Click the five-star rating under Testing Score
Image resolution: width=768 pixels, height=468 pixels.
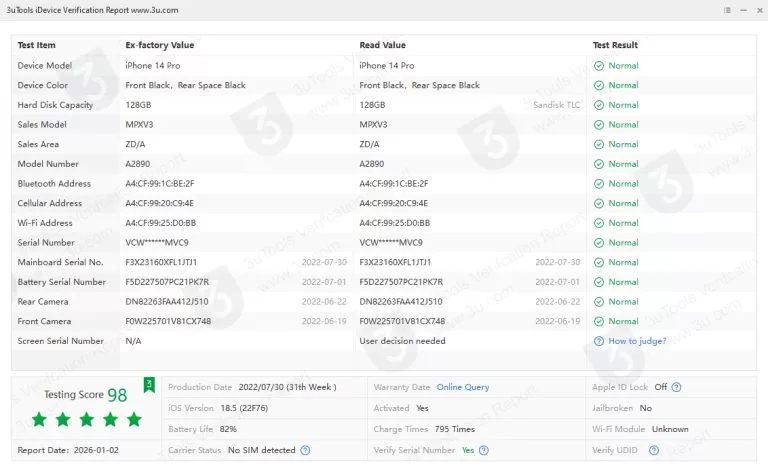click(x=87, y=419)
